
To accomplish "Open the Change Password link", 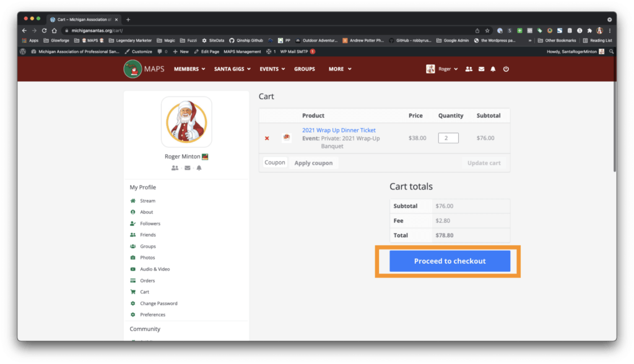I will coord(158,303).
